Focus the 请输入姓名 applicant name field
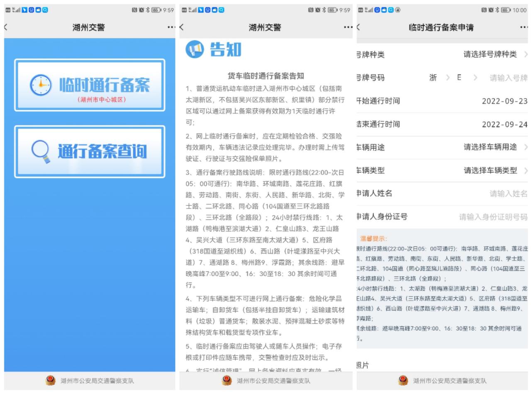532x394 pixels. point(508,194)
